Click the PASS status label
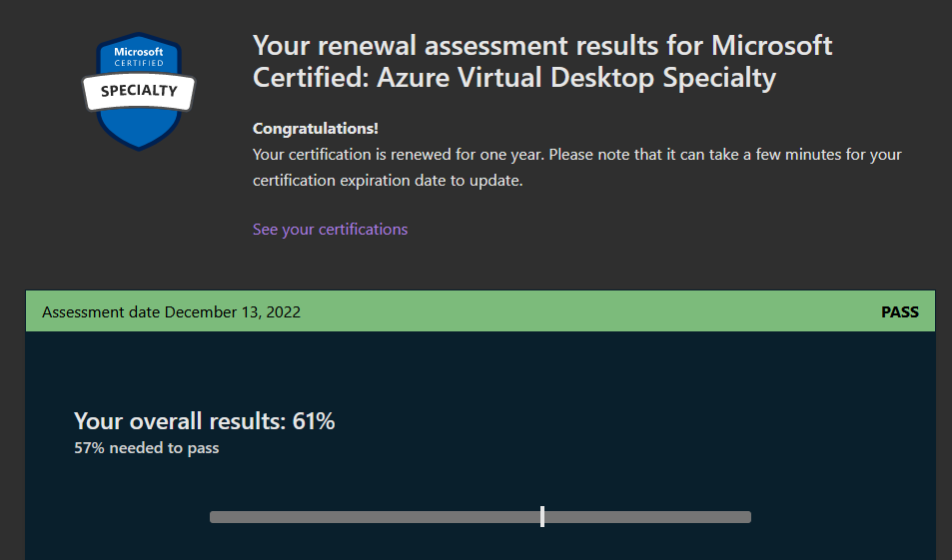The image size is (952, 560). 900,311
